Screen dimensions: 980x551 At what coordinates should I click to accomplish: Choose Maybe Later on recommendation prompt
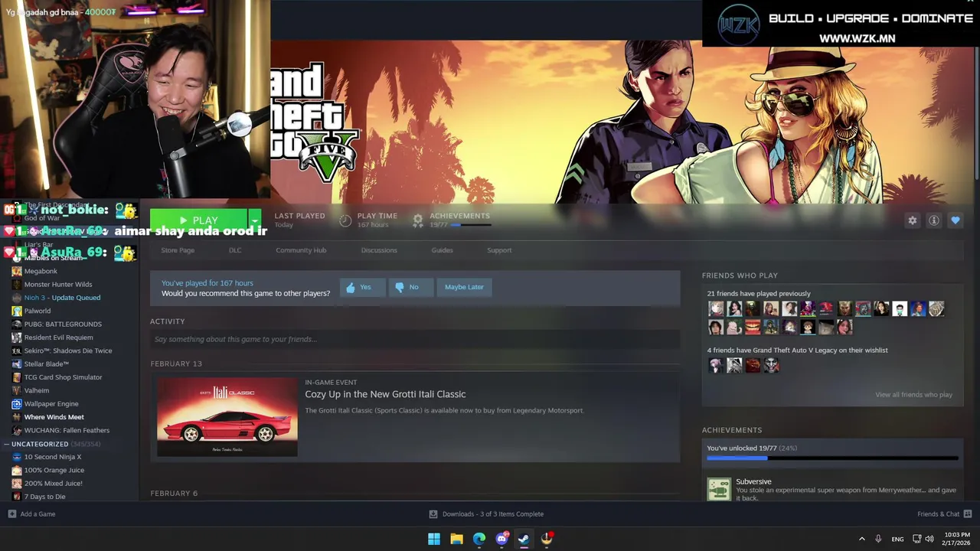pos(464,287)
